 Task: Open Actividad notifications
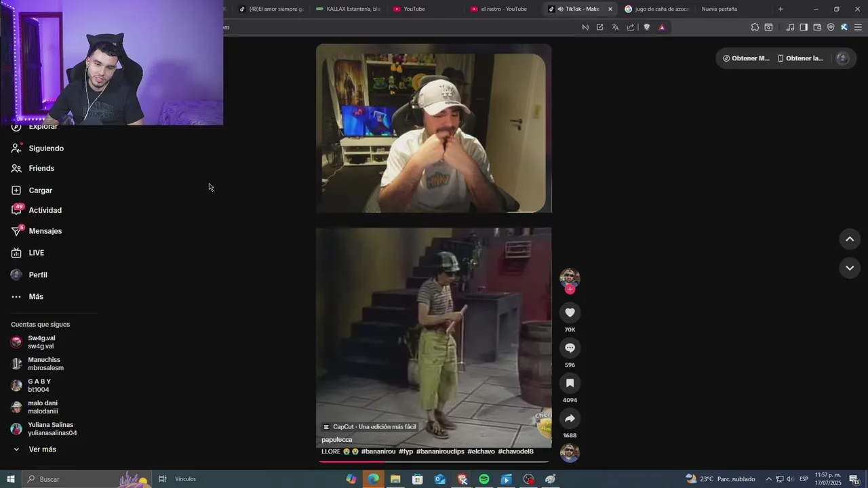45,210
